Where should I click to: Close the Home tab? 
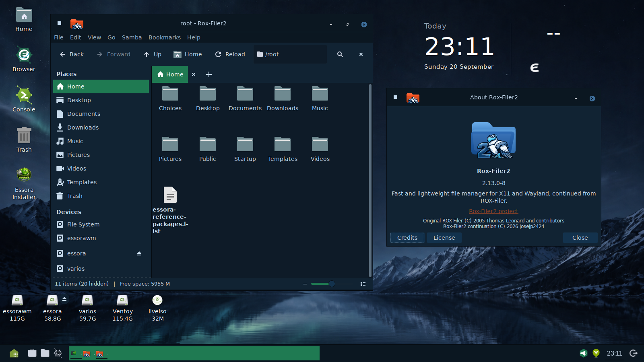194,74
